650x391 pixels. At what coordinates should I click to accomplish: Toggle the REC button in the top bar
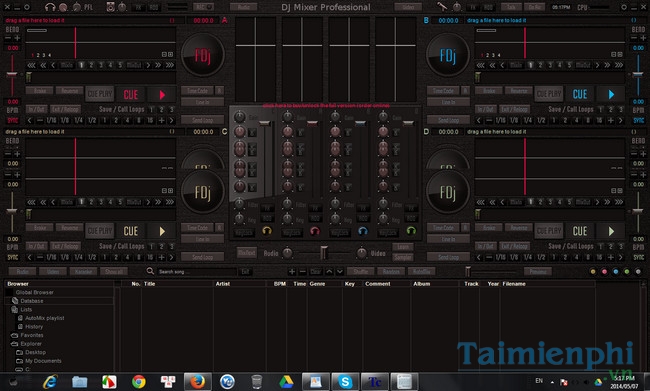[x=204, y=7]
